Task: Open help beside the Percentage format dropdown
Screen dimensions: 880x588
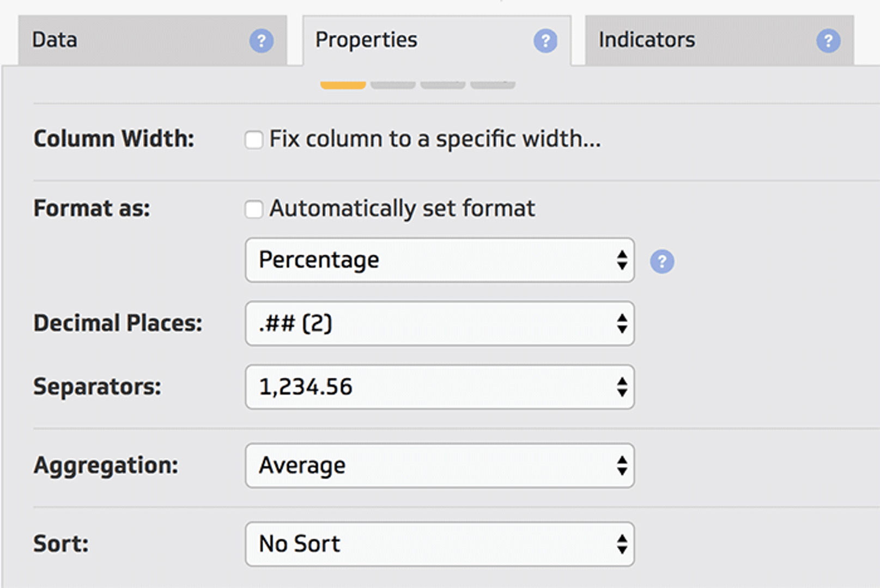Action: (661, 261)
